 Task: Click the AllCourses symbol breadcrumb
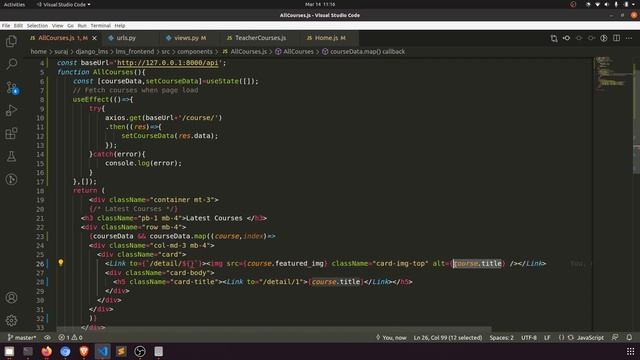[x=294, y=51]
